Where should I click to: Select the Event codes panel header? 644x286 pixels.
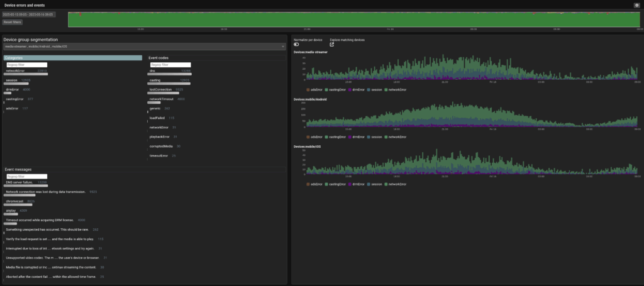[158, 58]
